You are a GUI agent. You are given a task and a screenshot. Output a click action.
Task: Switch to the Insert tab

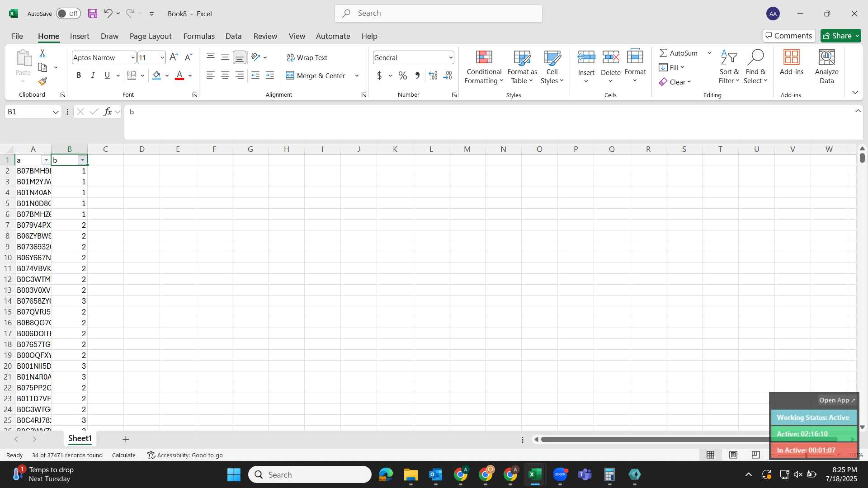coord(80,36)
